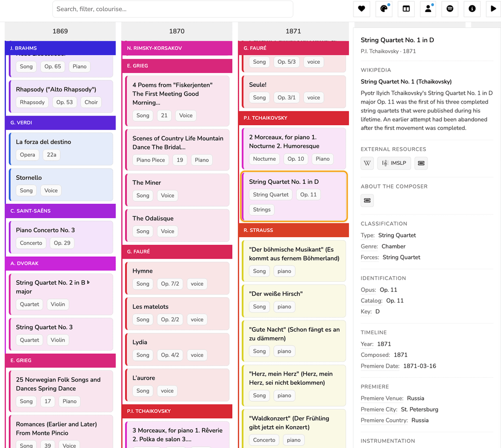501x448 pixels.
Task: Expand the C. Saint-Saëns composer section
Action: 60,211
